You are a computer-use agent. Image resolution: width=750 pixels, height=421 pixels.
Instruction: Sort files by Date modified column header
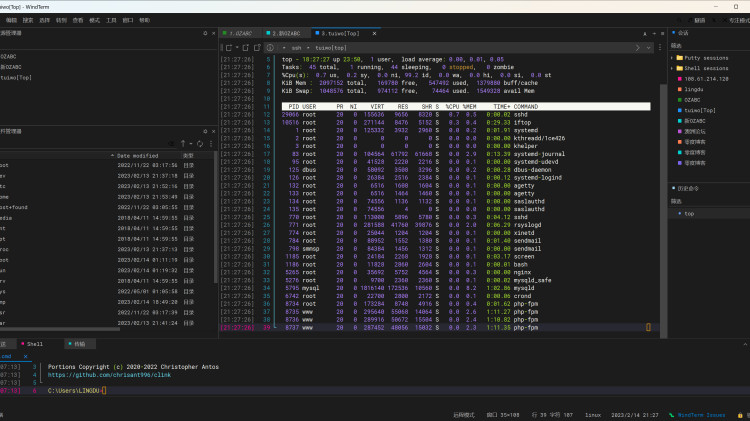coord(137,156)
